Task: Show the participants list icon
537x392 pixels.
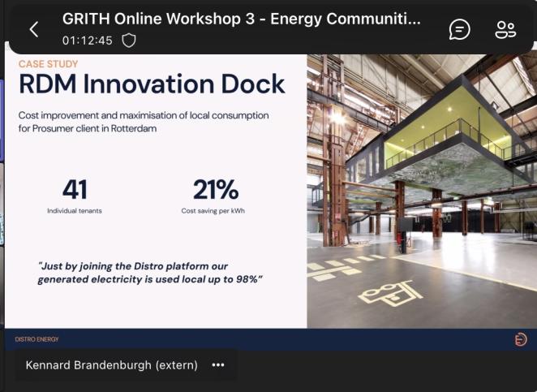Action: [505, 29]
